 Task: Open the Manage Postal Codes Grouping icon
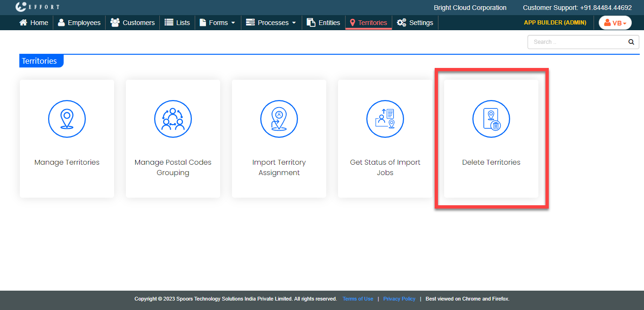[173, 119]
